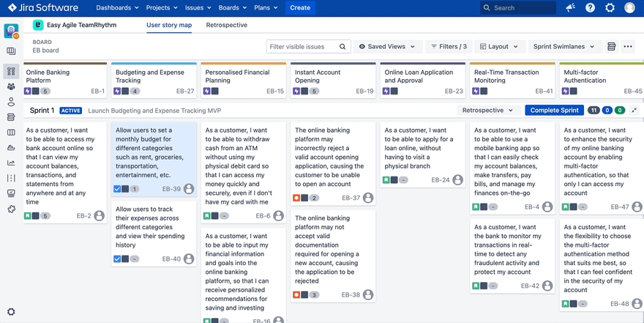The image size is (644, 323).
Task: Expand the Boards menu
Action: pos(233,8)
